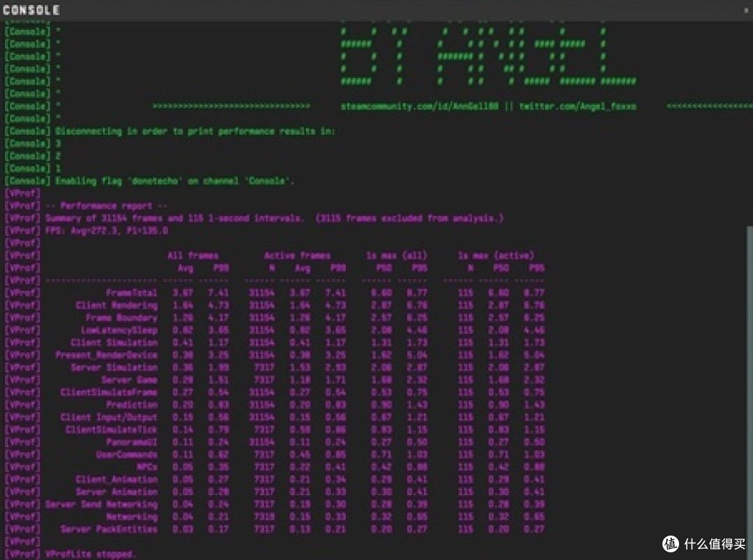Click the 'Client Simulation' row label

114,343
